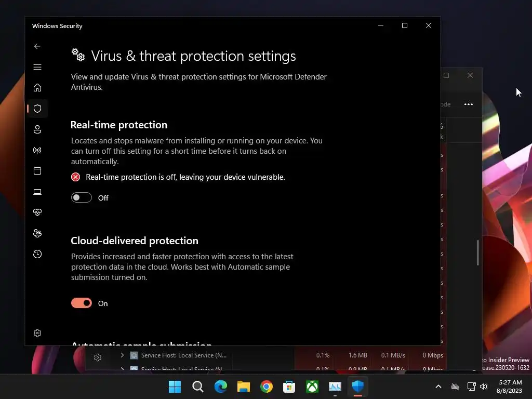Launch Microsoft Edge from taskbar
The height and width of the screenshot is (399, 532).
coord(220,387)
